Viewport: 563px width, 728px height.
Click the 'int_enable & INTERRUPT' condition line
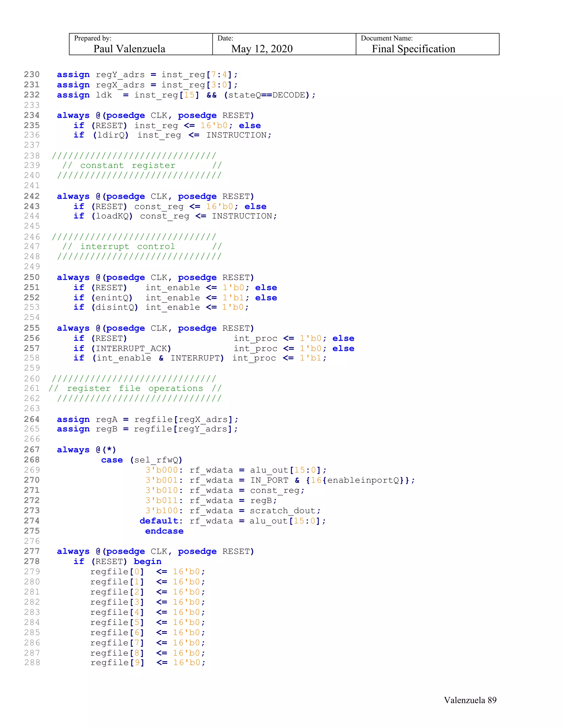click(200, 358)
